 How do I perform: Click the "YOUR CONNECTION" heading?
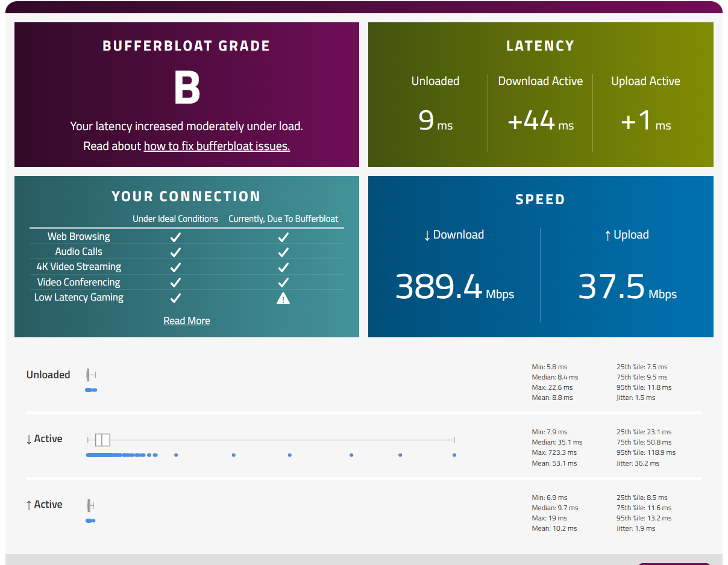tap(186, 196)
